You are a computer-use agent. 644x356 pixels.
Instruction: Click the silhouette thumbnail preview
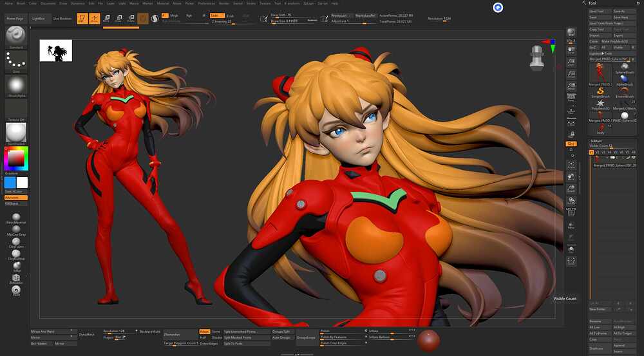coord(56,50)
